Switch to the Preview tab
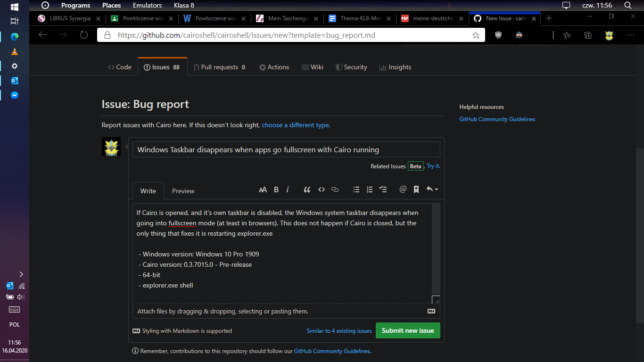The height and width of the screenshot is (362, 644). coord(183,190)
